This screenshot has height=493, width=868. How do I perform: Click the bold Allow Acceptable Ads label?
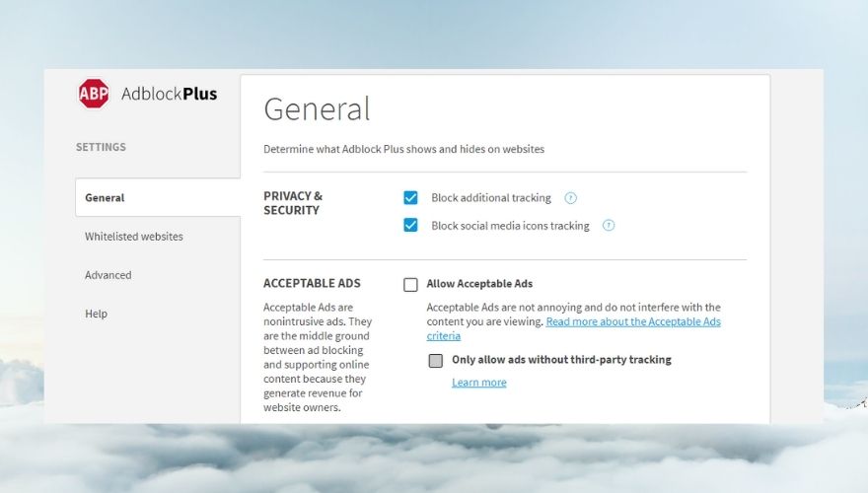click(479, 284)
